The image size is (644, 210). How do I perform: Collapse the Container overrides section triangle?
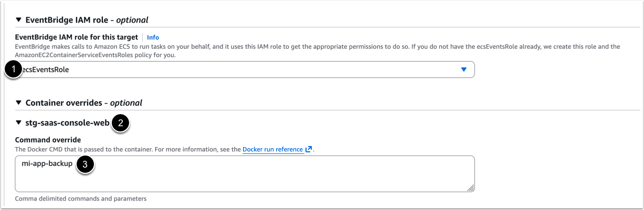coord(19,103)
